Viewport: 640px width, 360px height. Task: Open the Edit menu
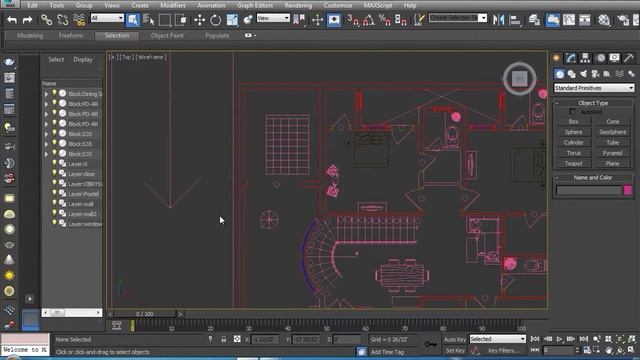click(32, 5)
